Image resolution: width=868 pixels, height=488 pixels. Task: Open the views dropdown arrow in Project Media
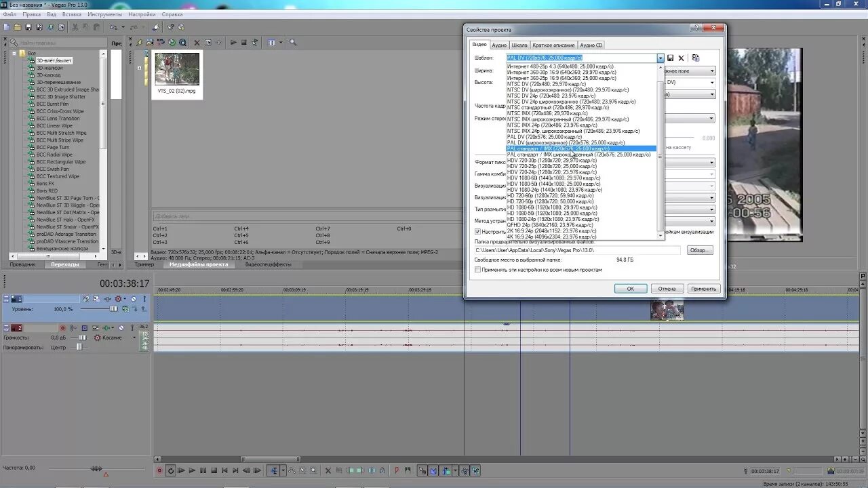click(x=281, y=42)
